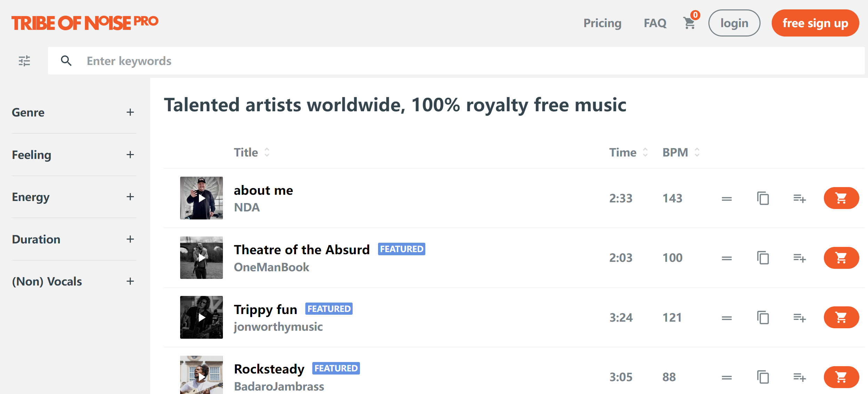Open the shopping cart icon in header
Viewport: 868px width, 394px height.
(x=690, y=23)
